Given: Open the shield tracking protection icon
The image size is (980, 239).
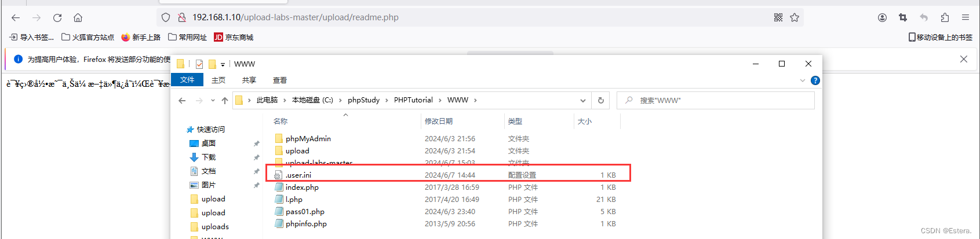Looking at the screenshot, I should (x=166, y=17).
